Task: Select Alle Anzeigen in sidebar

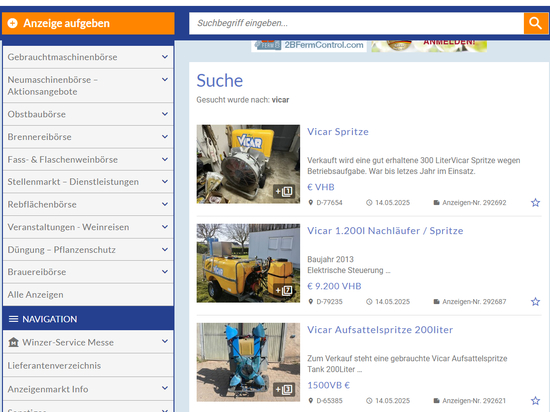Action: coord(88,295)
